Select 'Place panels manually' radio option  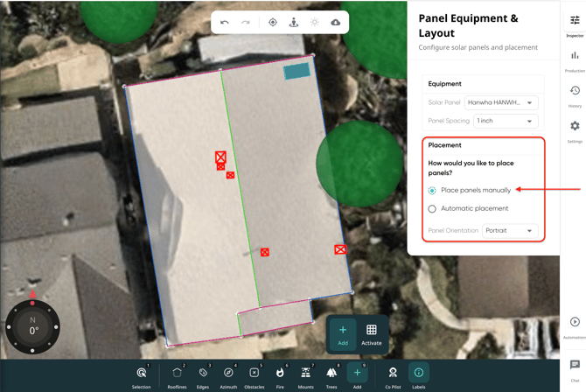(432, 190)
